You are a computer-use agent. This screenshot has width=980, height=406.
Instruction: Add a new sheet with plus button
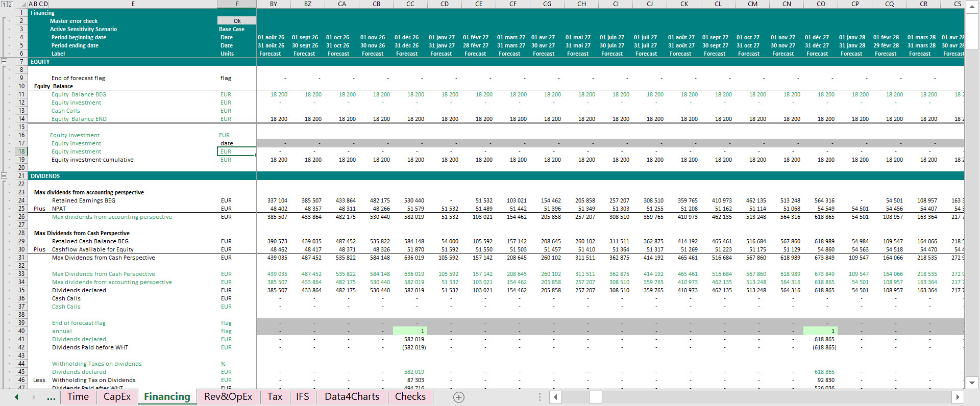(459, 397)
